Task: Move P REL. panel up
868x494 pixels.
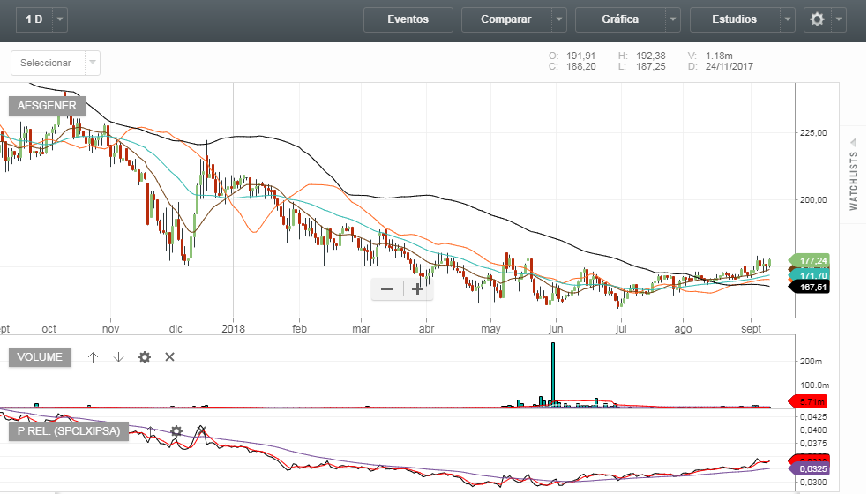Action: tap(151, 430)
